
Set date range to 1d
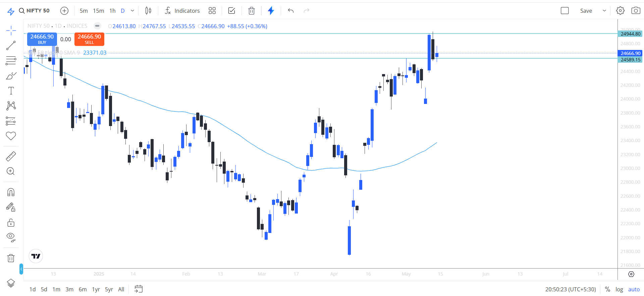click(33, 289)
